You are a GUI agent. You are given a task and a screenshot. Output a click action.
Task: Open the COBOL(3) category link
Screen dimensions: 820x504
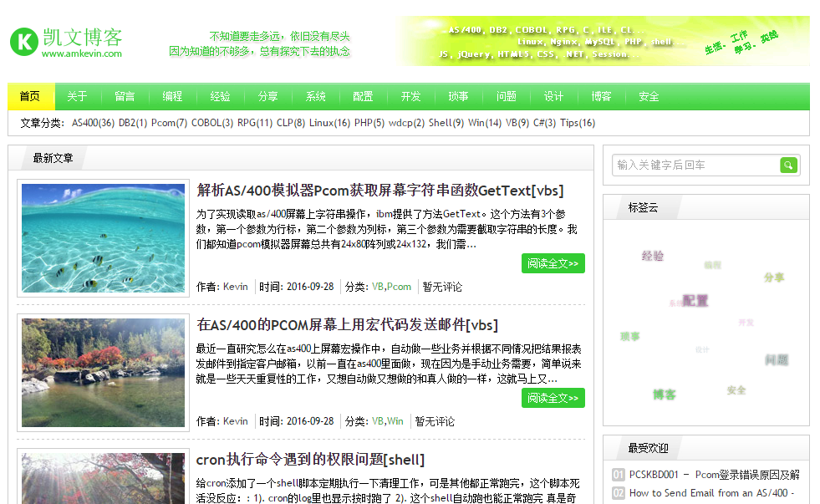point(212,123)
